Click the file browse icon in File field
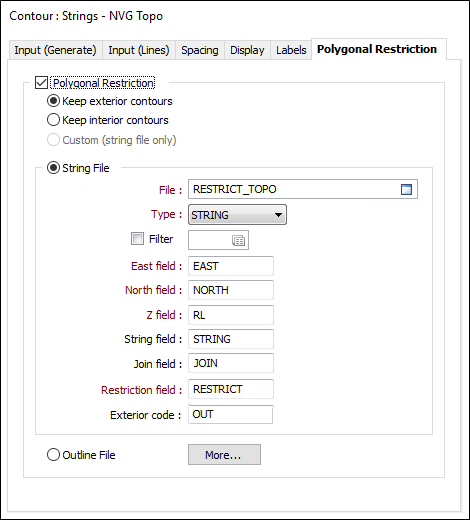Screen dimensions: 470x520 [x=406, y=190]
